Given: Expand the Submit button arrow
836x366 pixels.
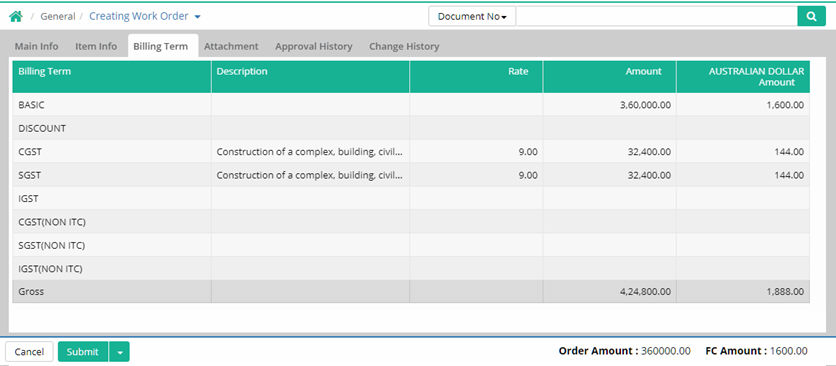Looking at the screenshot, I should click(x=119, y=352).
